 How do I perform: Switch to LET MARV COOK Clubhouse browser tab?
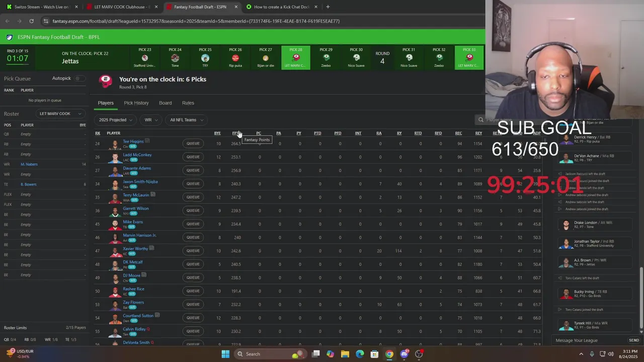click(121, 7)
